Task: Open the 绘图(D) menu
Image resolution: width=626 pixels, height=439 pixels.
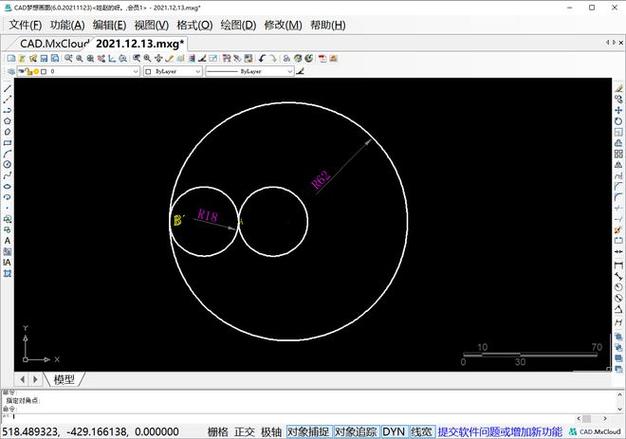Action: 235,24
